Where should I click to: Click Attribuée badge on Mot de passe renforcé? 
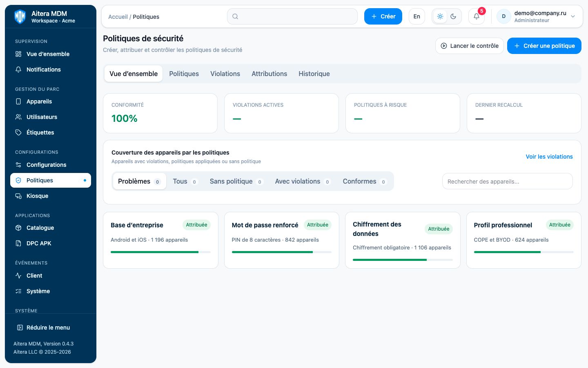[318, 225]
